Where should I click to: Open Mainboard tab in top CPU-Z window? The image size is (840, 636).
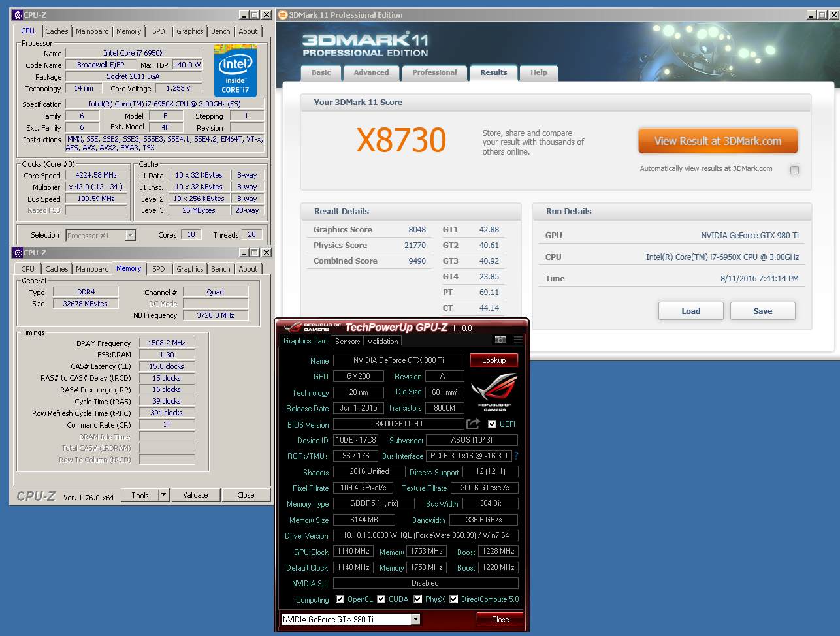[x=93, y=31]
